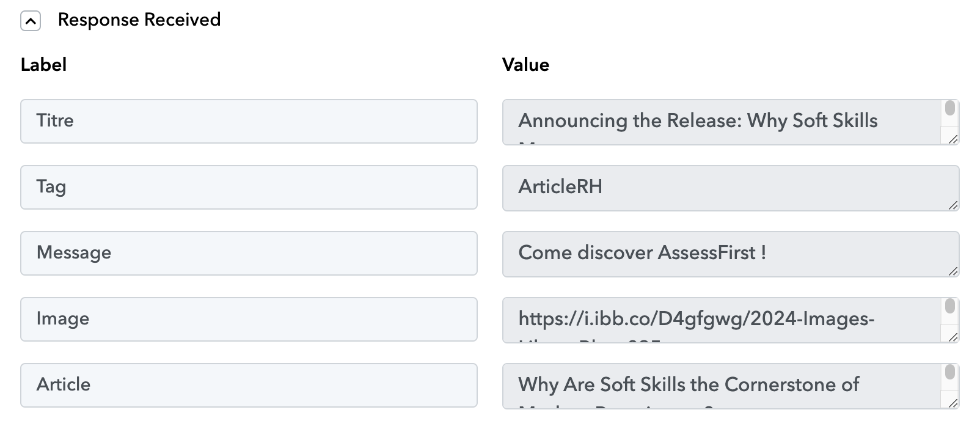Click resize handle of Message value box
The width and height of the screenshot is (980, 429).
953,271
